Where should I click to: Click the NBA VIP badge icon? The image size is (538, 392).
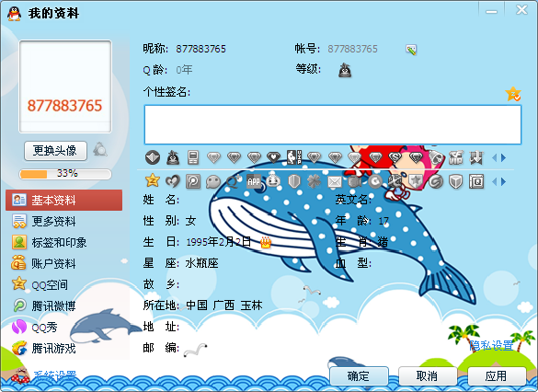coord(294,157)
